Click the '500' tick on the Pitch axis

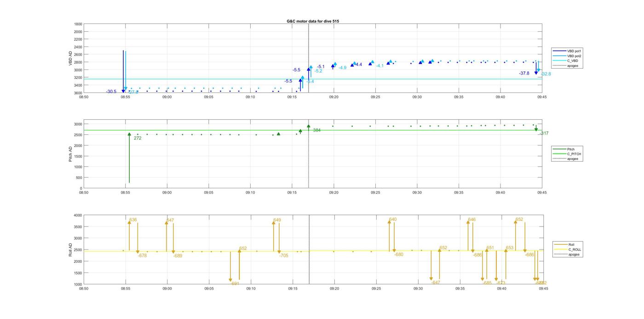pos(79,178)
